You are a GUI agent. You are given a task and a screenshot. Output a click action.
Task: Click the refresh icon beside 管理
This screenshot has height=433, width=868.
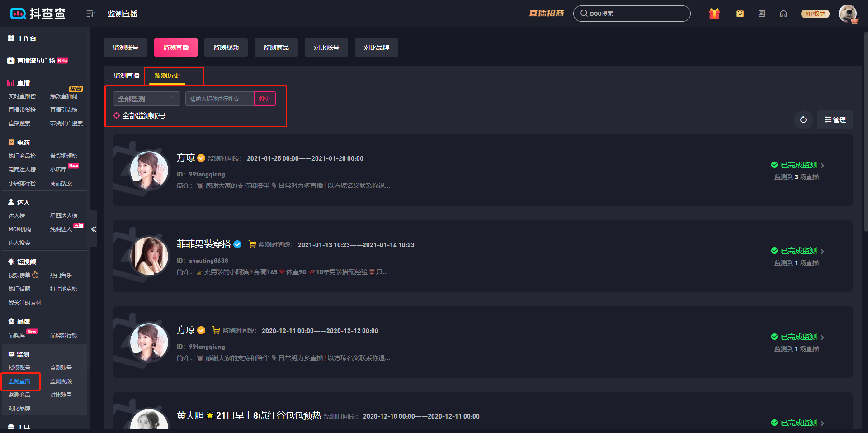tap(803, 120)
